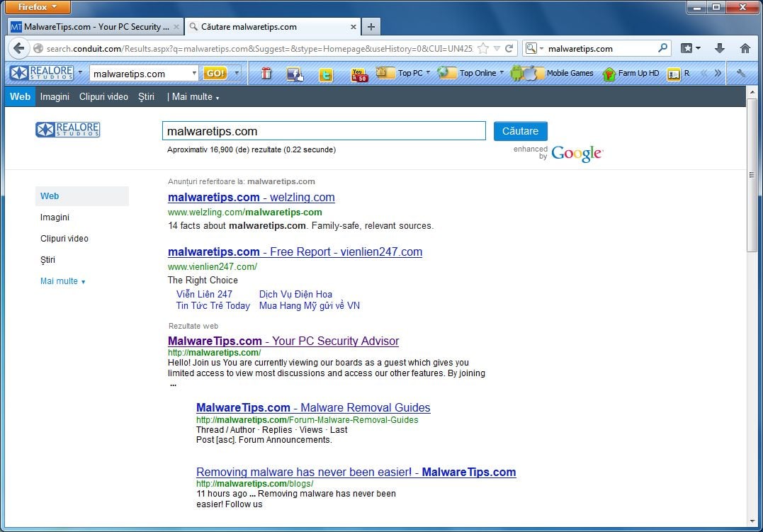This screenshot has width=763, height=532.
Task: Open toolbar options wrench icon
Action: pyautogui.click(x=740, y=73)
